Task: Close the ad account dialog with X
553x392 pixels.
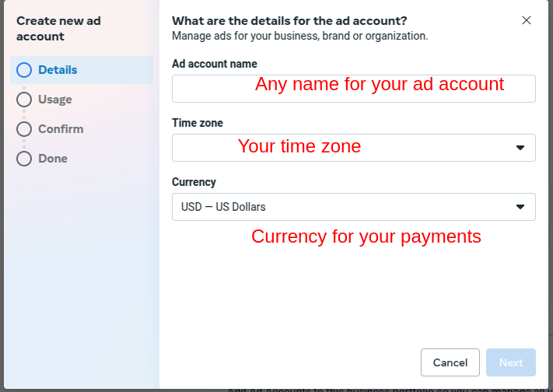Action: coord(527,20)
